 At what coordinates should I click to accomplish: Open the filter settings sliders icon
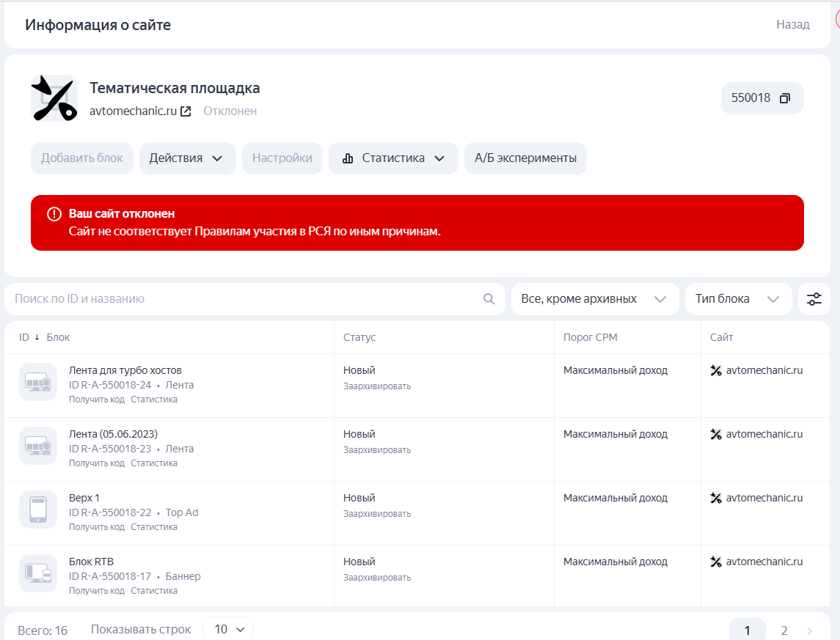[x=814, y=299]
